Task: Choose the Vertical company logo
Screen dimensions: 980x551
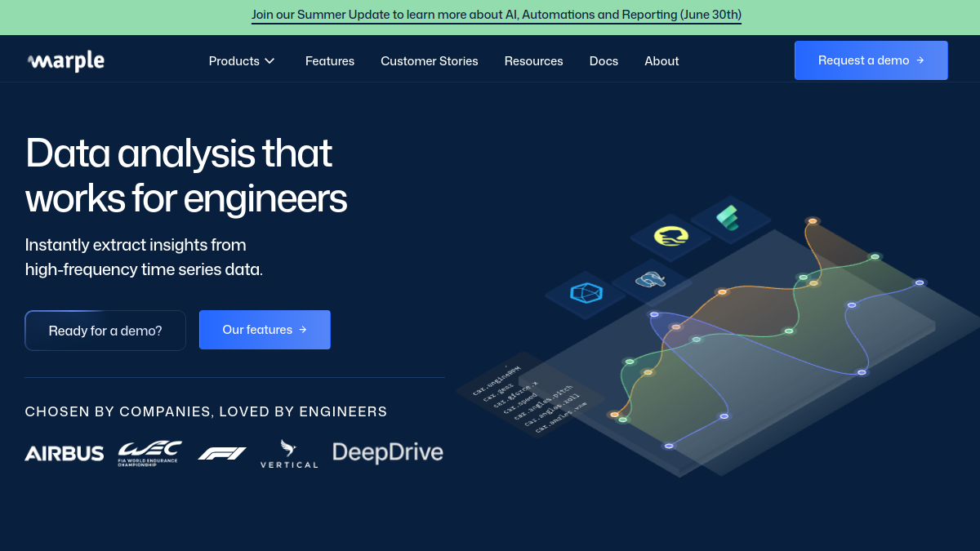Action: click(289, 454)
